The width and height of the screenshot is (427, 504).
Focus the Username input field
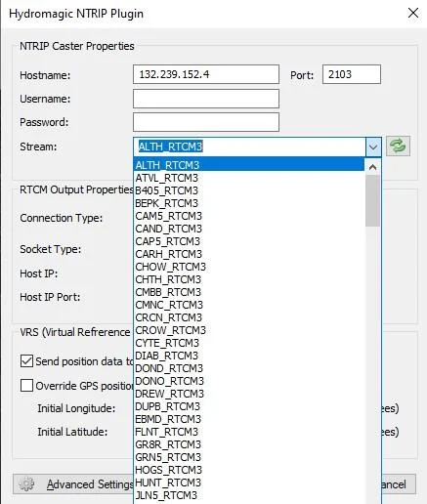pos(206,99)
